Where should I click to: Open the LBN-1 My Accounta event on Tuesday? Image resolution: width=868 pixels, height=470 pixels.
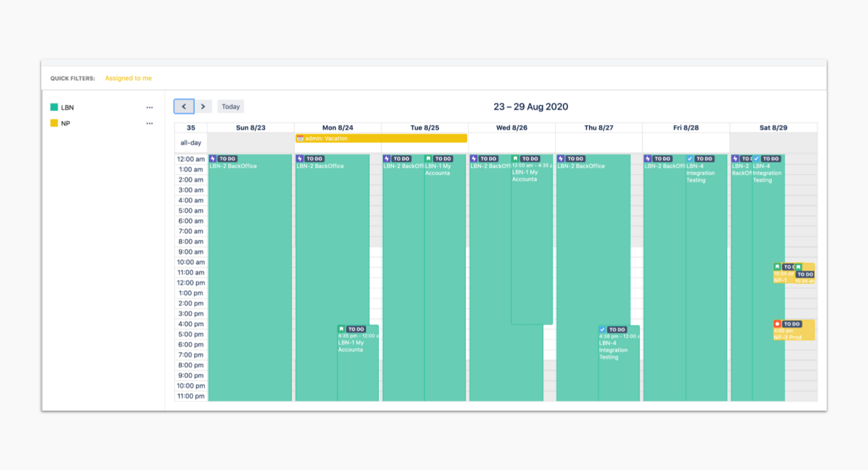[x=444, y=254]
